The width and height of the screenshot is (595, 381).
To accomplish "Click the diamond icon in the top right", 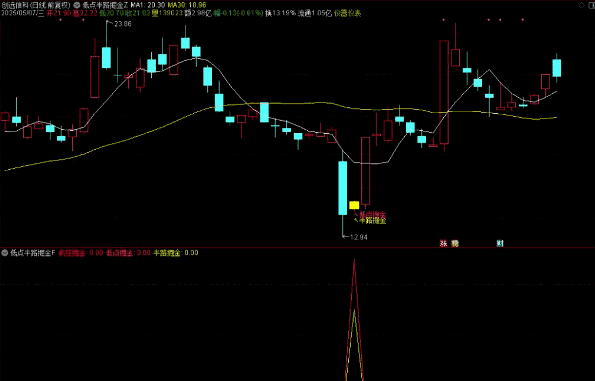I will (x=582, y=5).
